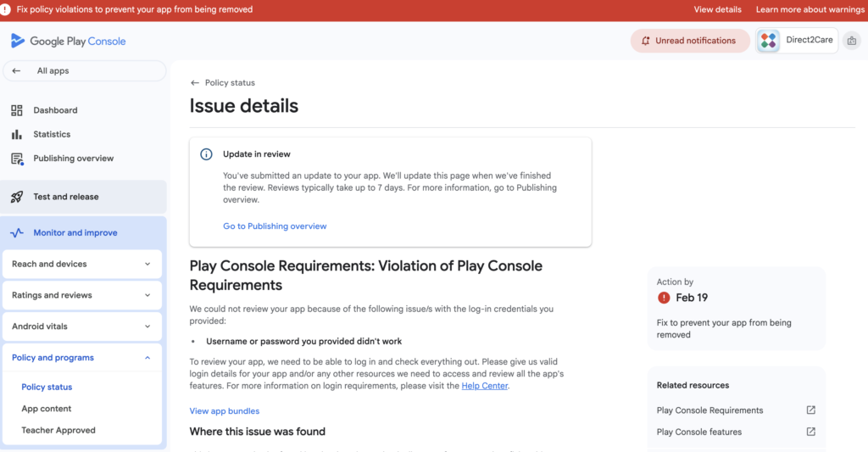
Task: Click the Test and release rocket icon
Action: [x=17, y=197]
